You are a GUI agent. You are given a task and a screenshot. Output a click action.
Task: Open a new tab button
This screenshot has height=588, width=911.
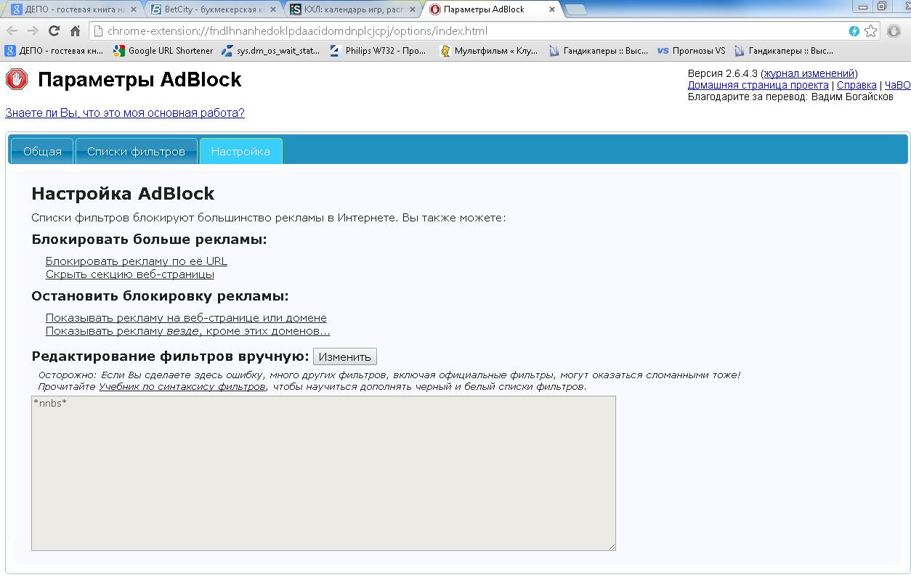pyautogui.click(x=576, y=9)
